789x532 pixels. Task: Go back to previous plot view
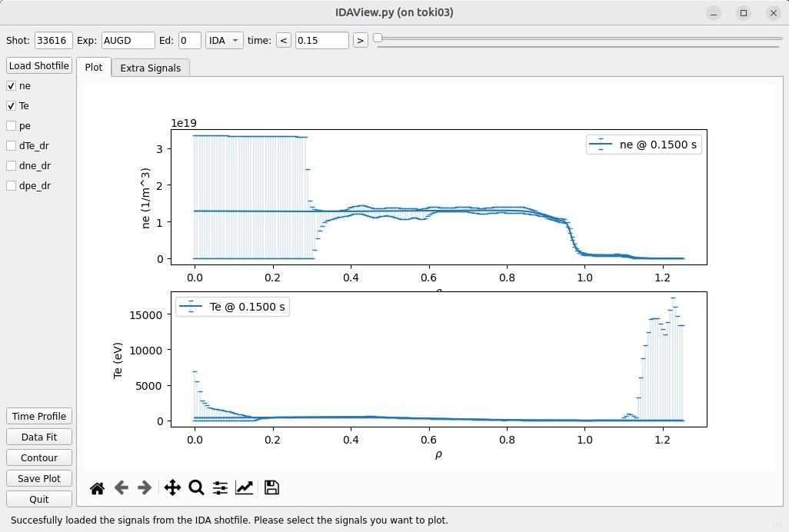[121, 488]
